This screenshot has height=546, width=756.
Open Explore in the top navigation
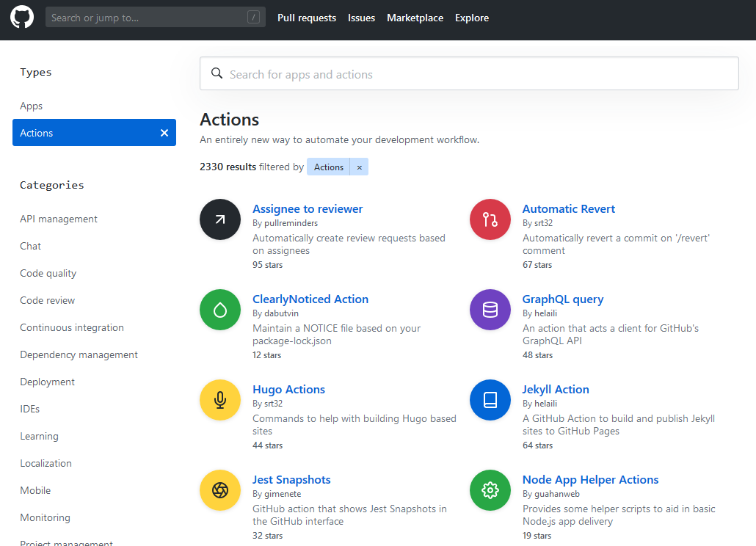[x=472, y=18]
